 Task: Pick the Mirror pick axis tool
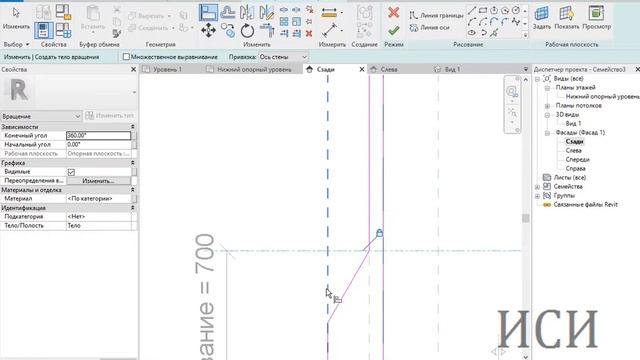[x=247, y=12]
